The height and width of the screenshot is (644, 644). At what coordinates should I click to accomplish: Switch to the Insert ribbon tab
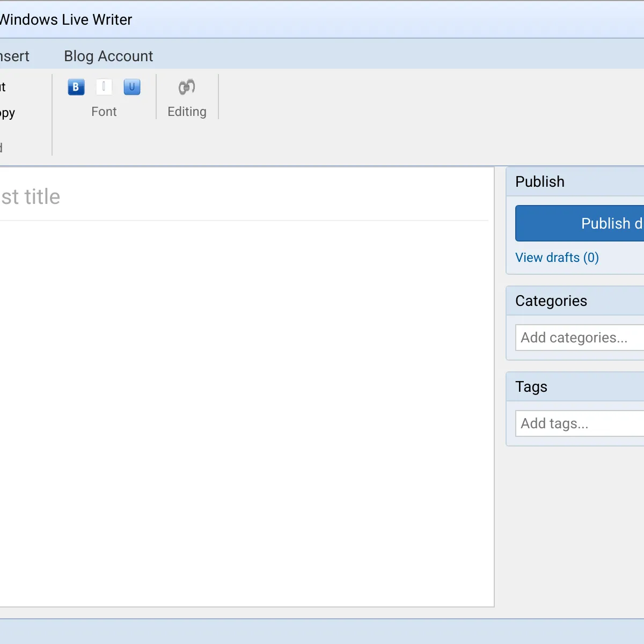14,56
